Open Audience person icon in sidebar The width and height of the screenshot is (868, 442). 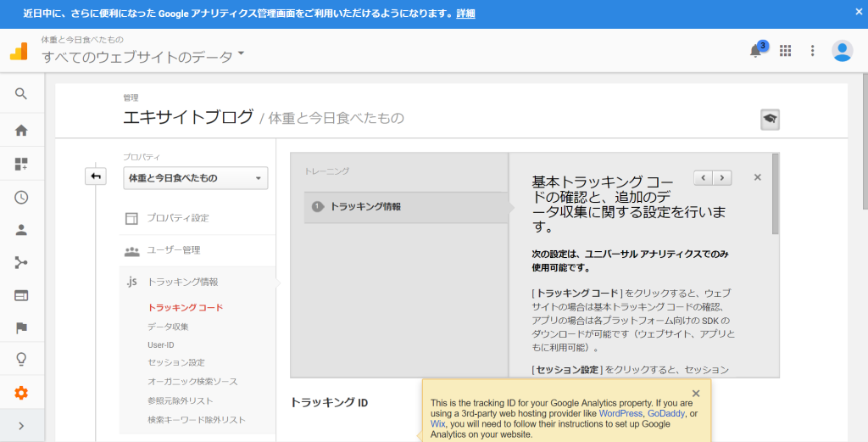point(21,230)
